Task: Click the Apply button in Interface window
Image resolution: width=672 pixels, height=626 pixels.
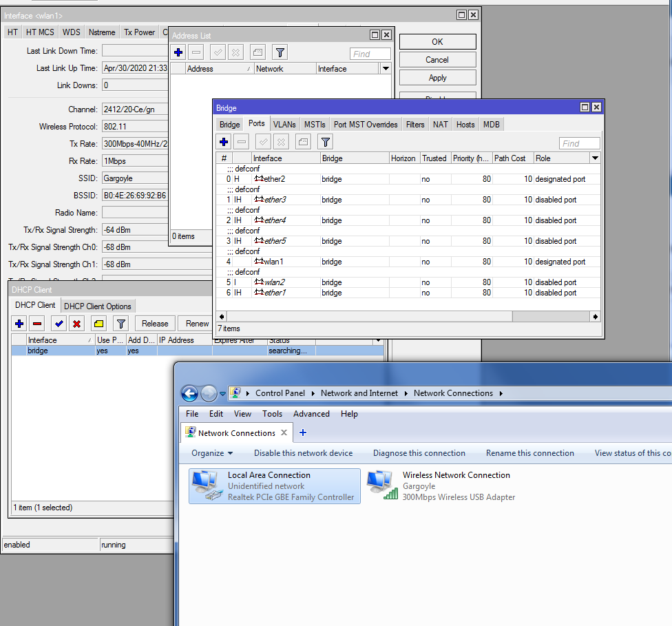Action: [x=437, y=78]
